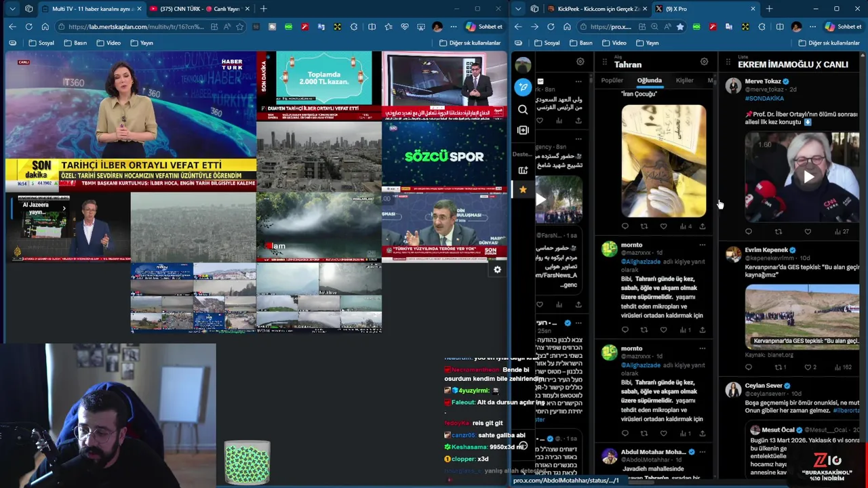Open profile avatar at top of X Pro sidebar

coord(523,64)
